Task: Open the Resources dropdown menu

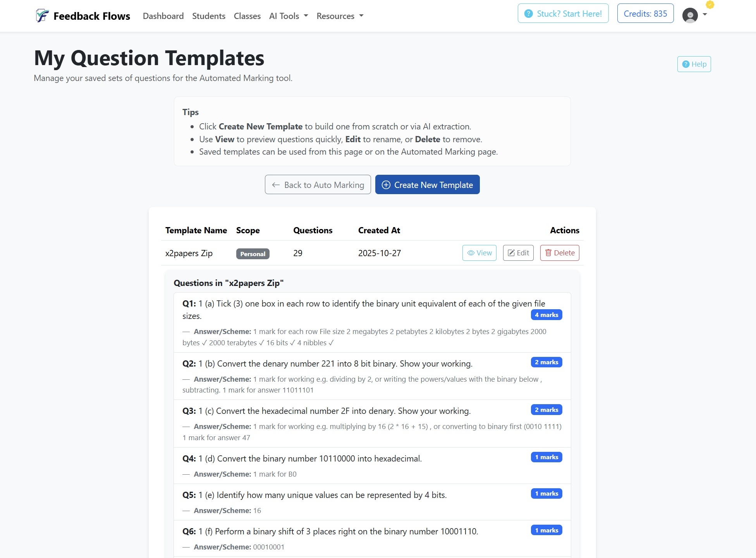Action: 340,16
